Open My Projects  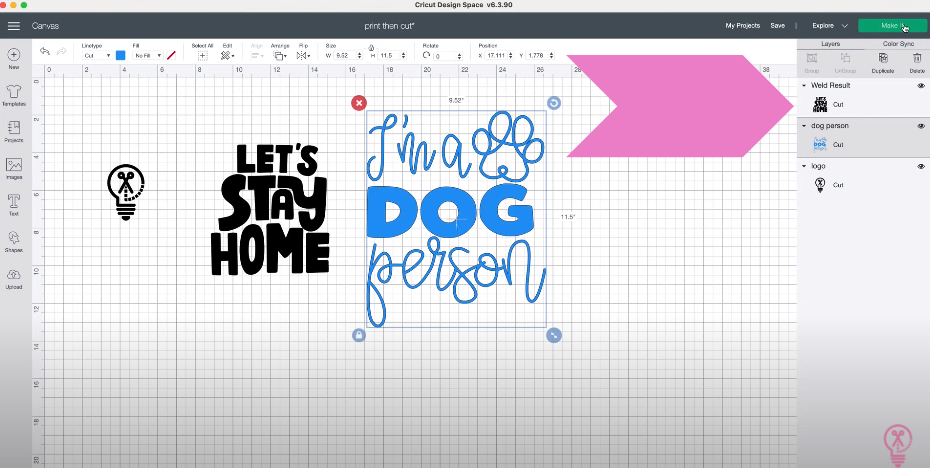tap(743, 26)
